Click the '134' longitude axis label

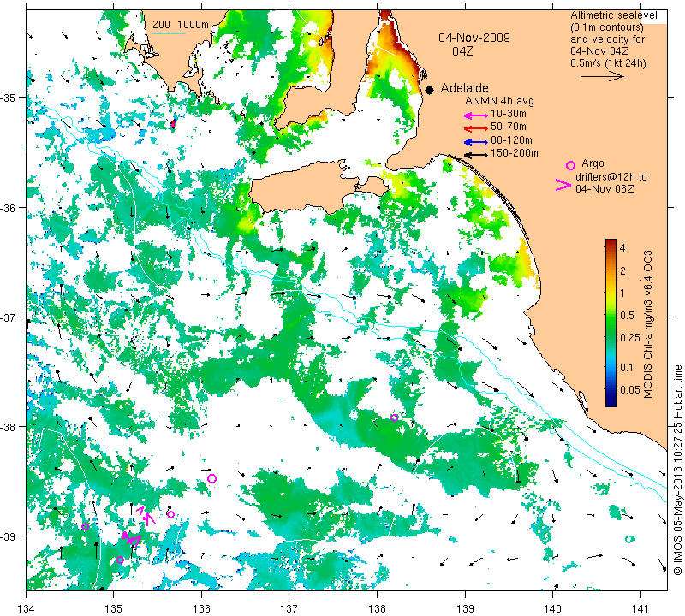click(27, 608)
